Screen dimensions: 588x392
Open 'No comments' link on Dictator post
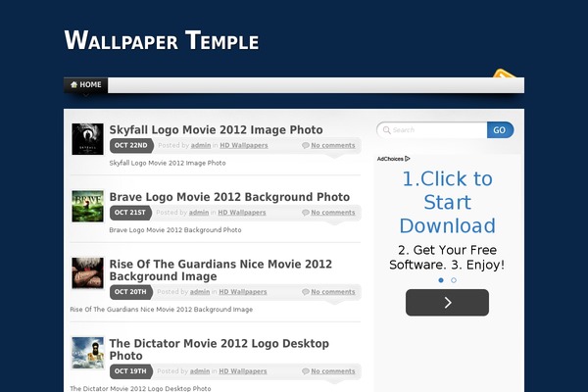pyautogui.click(x=333, y=371)
